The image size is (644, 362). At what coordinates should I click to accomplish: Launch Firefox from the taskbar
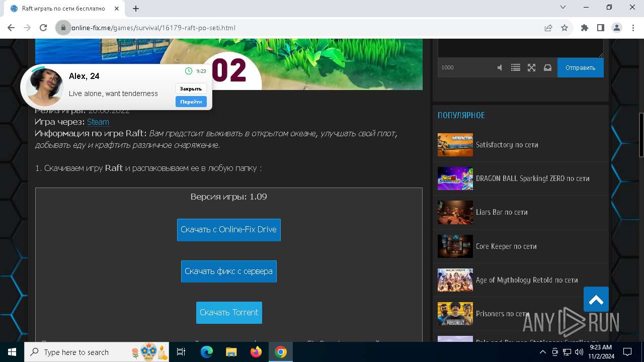256,352
